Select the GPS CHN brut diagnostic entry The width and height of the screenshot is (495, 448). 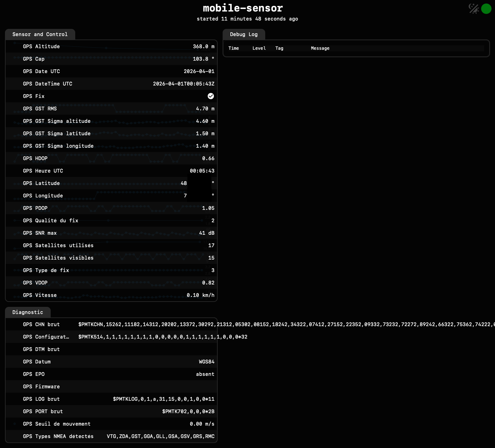coord(41,324)
